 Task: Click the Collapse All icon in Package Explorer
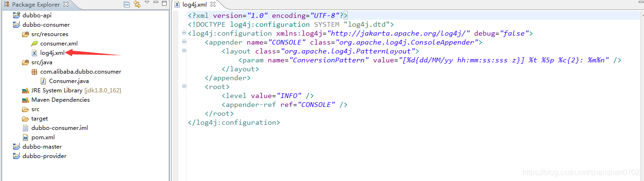[x=127, y=5]
